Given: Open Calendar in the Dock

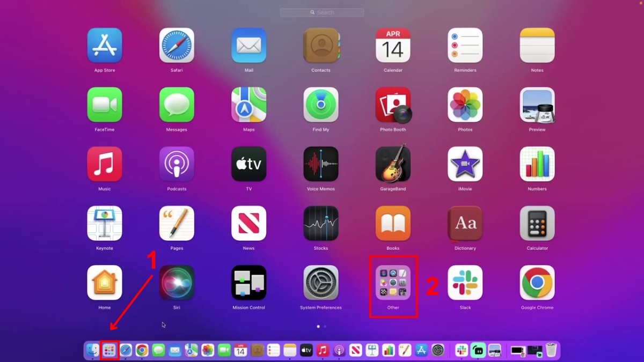Looking at the screenshot, I should tap(240, 350).
